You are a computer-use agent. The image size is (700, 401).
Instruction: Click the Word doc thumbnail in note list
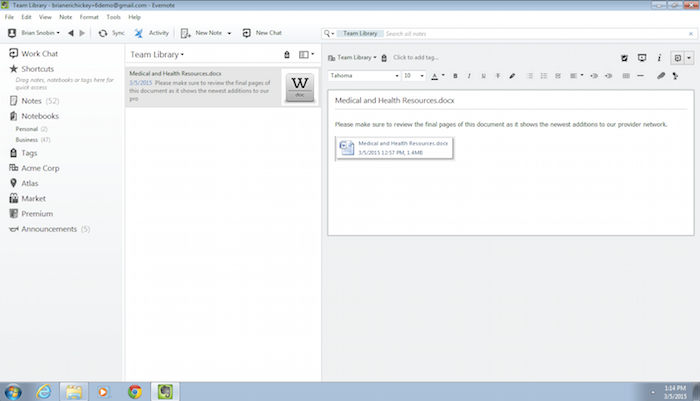pos(300,87)
